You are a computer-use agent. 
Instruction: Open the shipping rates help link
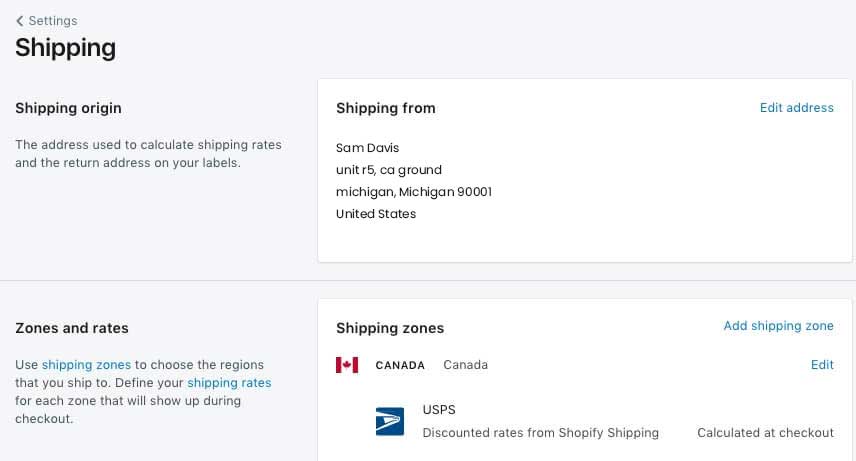[229, 383]
